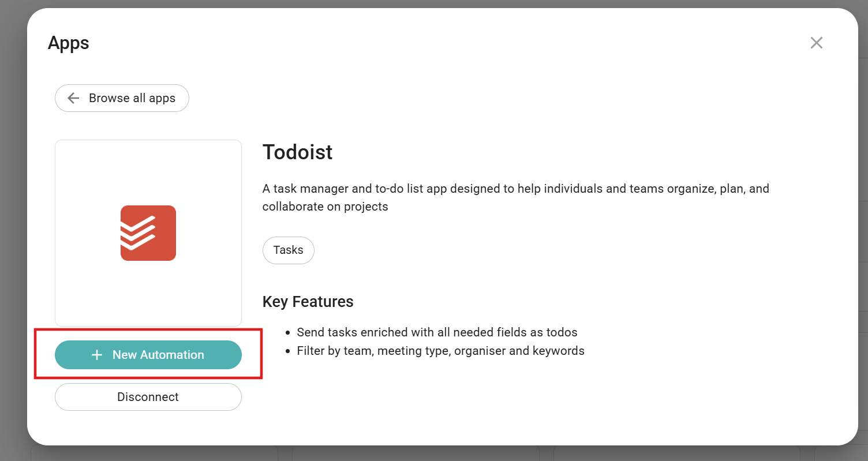Screen dimensions: 868x461
Task: Close the Apps dialog with the X icon
Action: [x=816, y=43]
